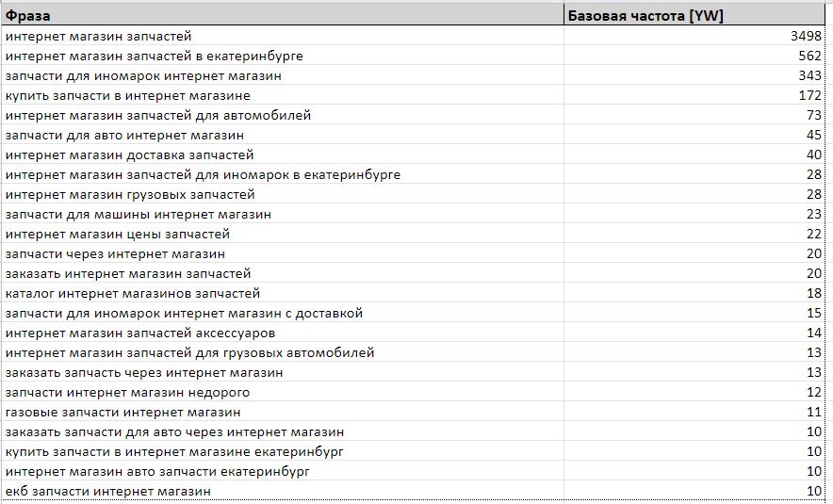Screen dimensions: 833x504
Task: Click value 13 in 'заказать запчасть через' row
Action: click(814, 372)
